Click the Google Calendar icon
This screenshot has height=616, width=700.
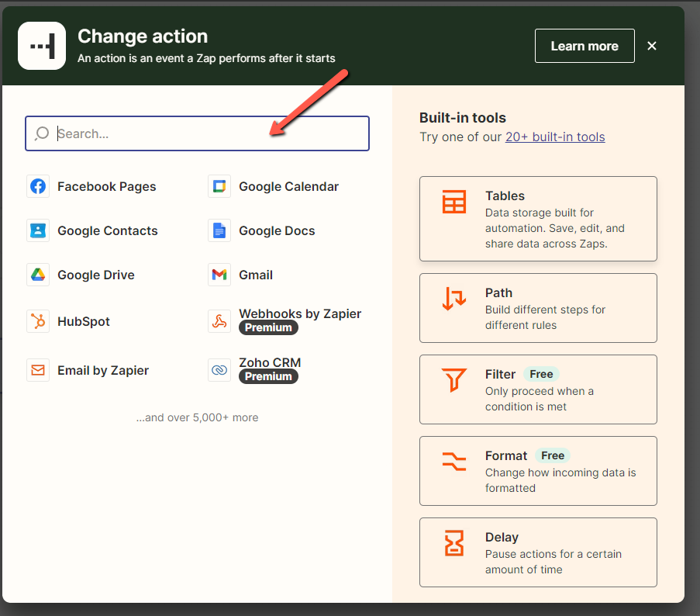pos(219,186)
